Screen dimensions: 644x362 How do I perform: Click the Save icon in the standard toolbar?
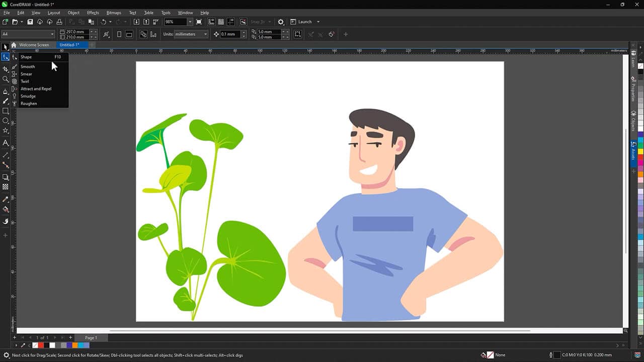coord(30,22)
